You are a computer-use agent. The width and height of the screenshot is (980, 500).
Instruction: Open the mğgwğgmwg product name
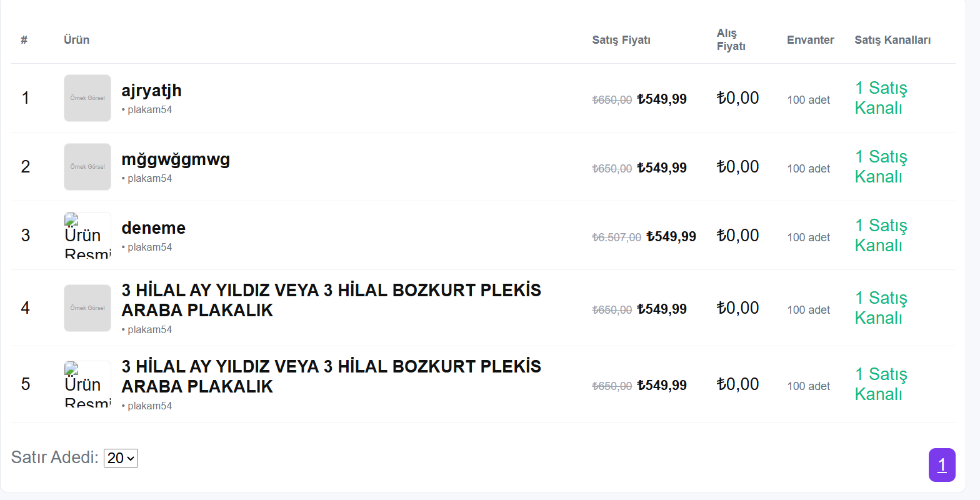click(176, 159)
